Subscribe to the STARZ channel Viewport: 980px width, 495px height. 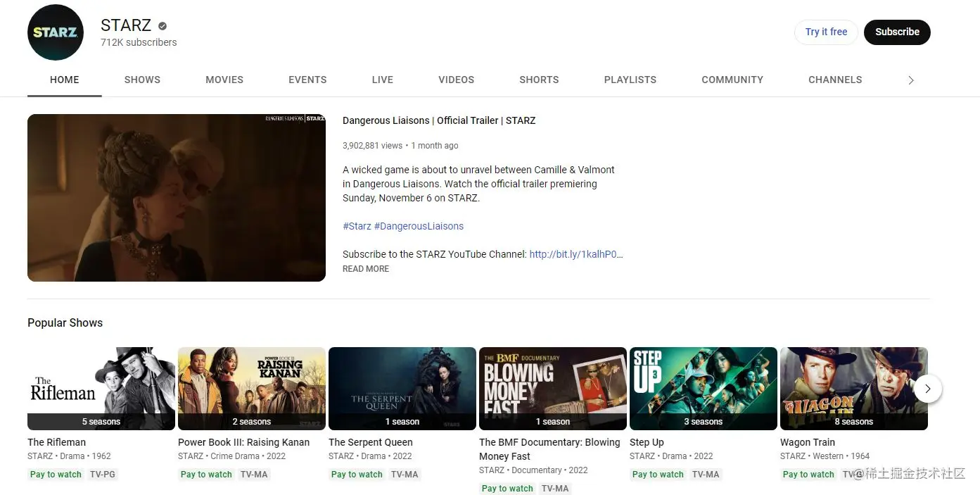pos(897,32)
